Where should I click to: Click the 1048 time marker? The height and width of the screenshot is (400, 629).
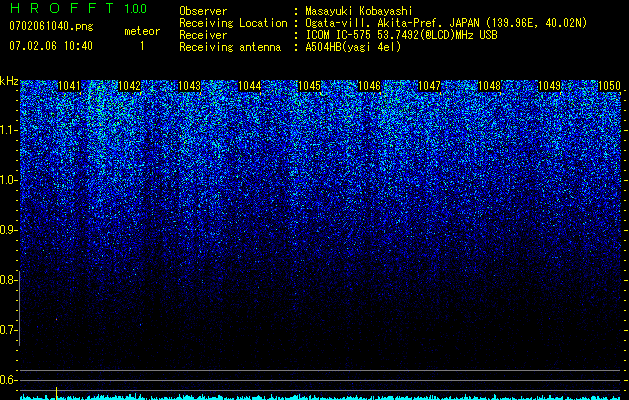click(x=489, y=86)
